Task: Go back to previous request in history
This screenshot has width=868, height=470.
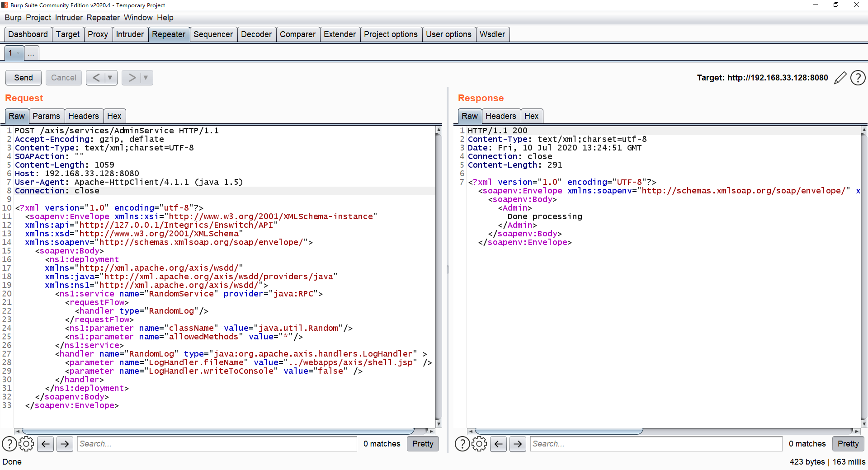Action: tap(96, 78)
